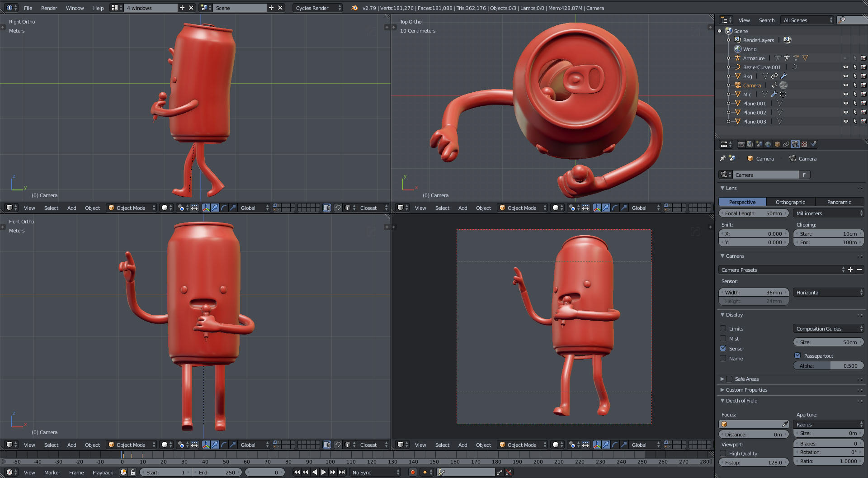Toggle visibility eye for BezierCurve.001
The height and width of the screenshot is (478, 868).
[x=845, y=67]
